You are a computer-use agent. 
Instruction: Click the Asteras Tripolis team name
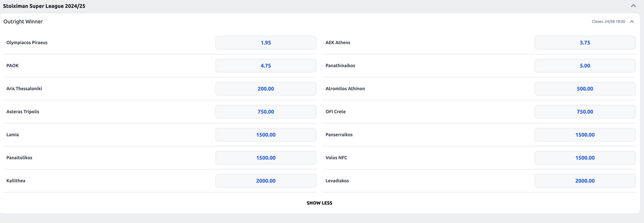[23, 111]
